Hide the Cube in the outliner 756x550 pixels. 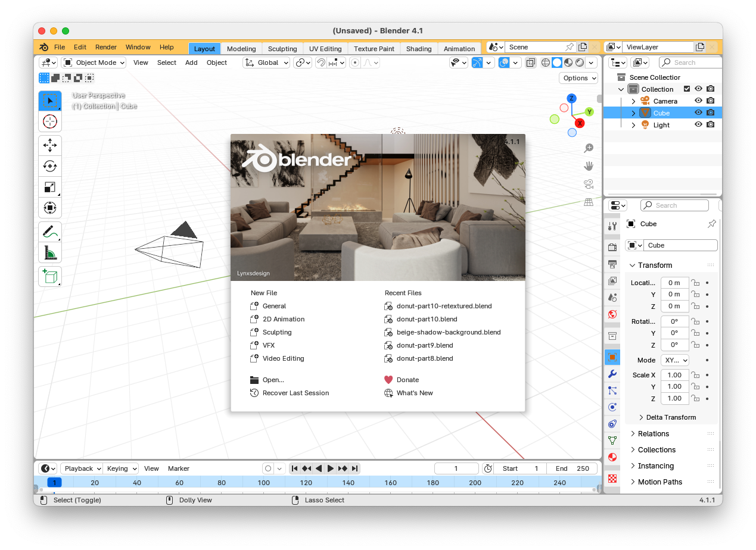[x=698, y=112]
